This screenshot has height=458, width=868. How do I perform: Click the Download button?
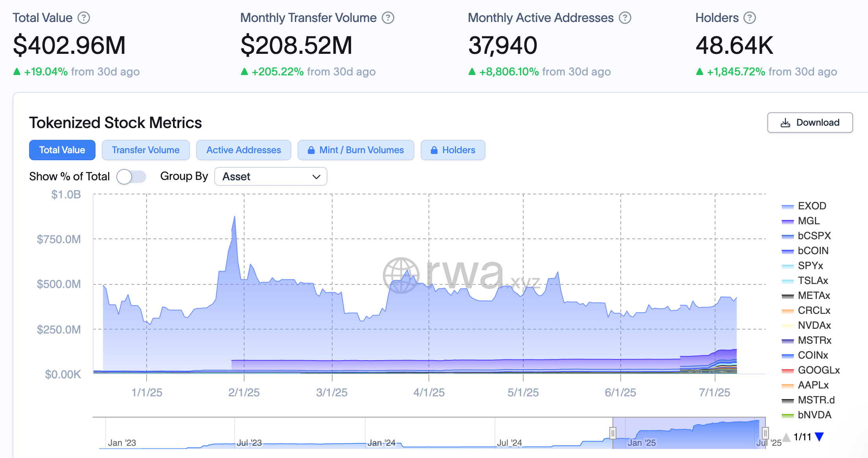(x=810, y=123)
